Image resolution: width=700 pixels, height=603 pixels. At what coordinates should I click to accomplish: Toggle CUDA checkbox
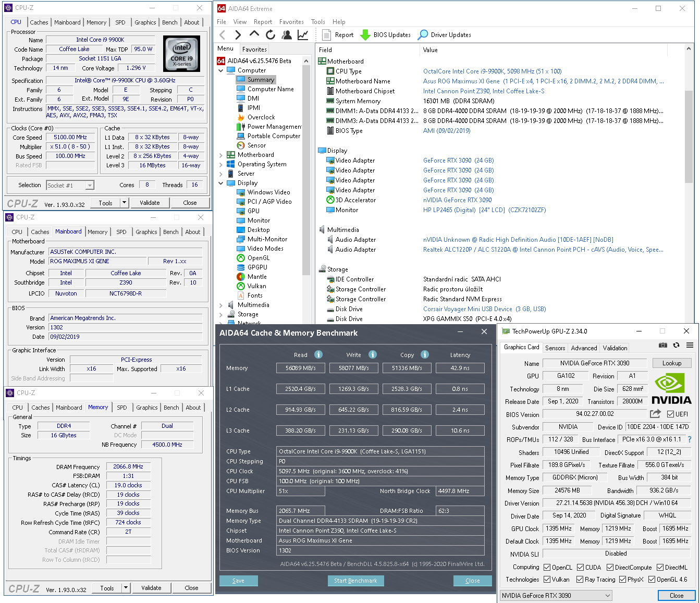click(x=580, y=568)
